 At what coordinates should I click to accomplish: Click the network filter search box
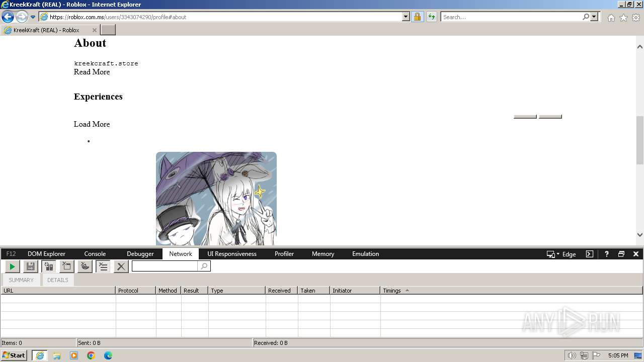[165, 266]
